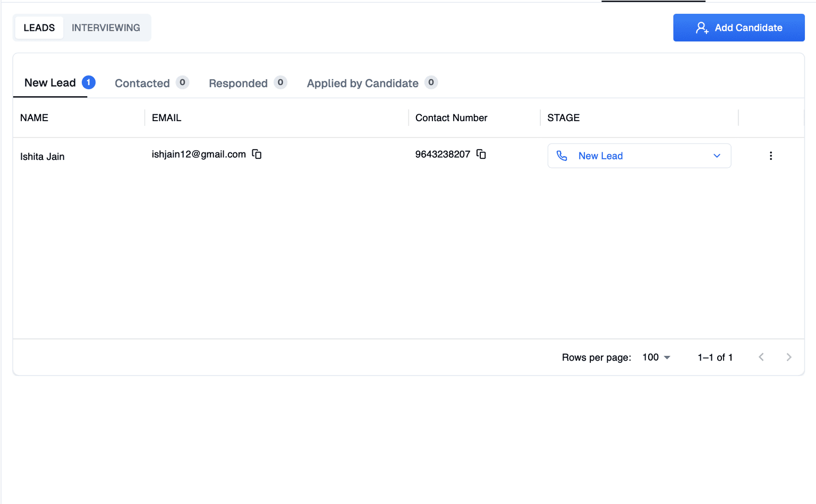
Task: Click the Contact Number column header
Action: click(x=451, y=118)
